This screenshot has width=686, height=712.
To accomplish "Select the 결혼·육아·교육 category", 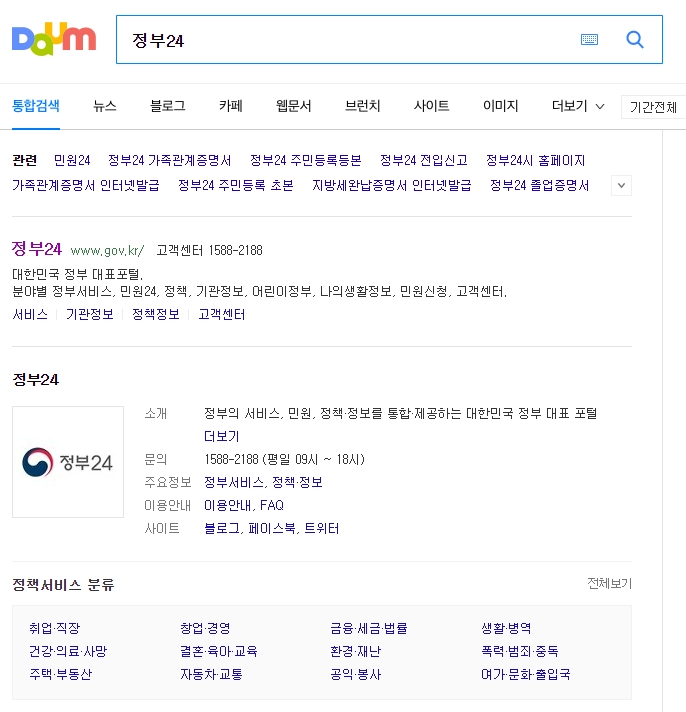I will (x=219, y=651).
